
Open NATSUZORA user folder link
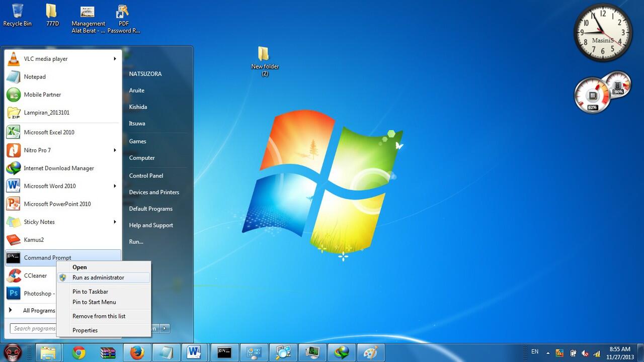click(x=145, y=74)
